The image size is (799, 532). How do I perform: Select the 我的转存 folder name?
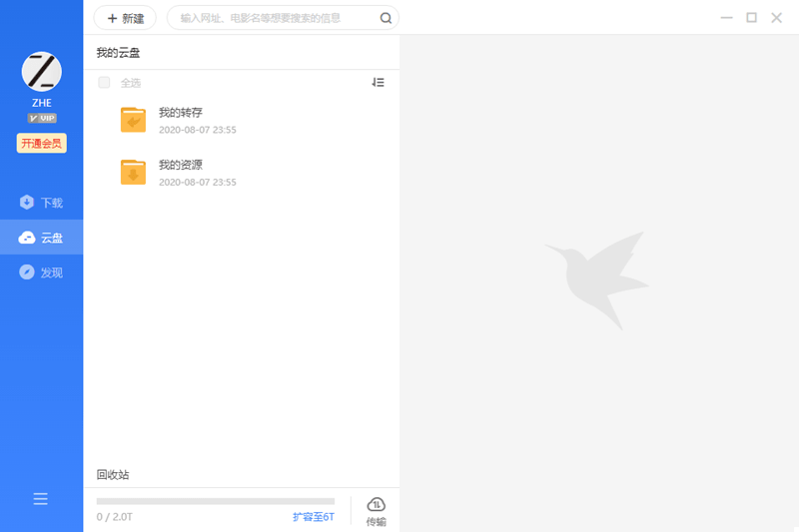click(x=181, y=112)
